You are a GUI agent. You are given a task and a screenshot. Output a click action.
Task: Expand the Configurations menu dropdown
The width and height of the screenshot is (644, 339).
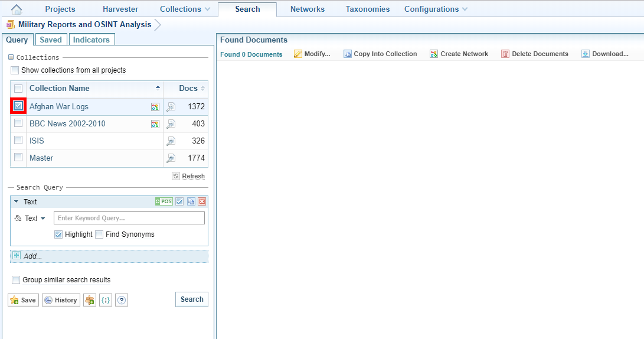point(436,9)
